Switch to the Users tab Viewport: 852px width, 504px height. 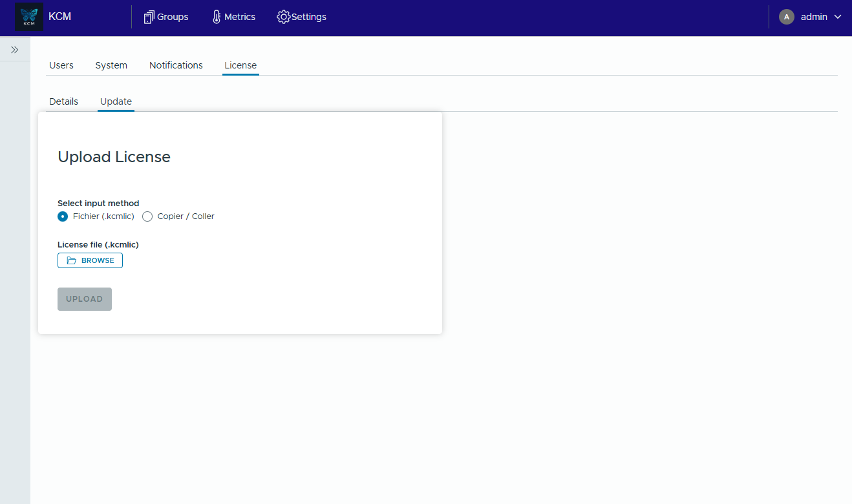point(61,65)
